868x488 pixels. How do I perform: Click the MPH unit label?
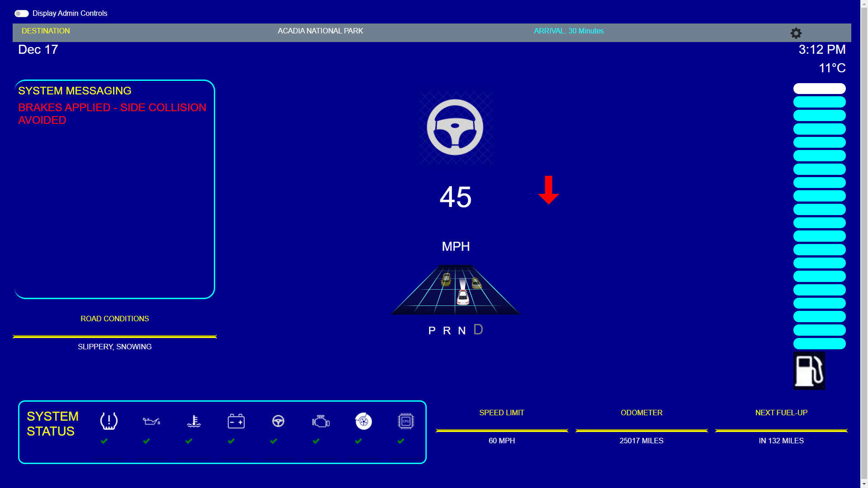coord(456,247)
